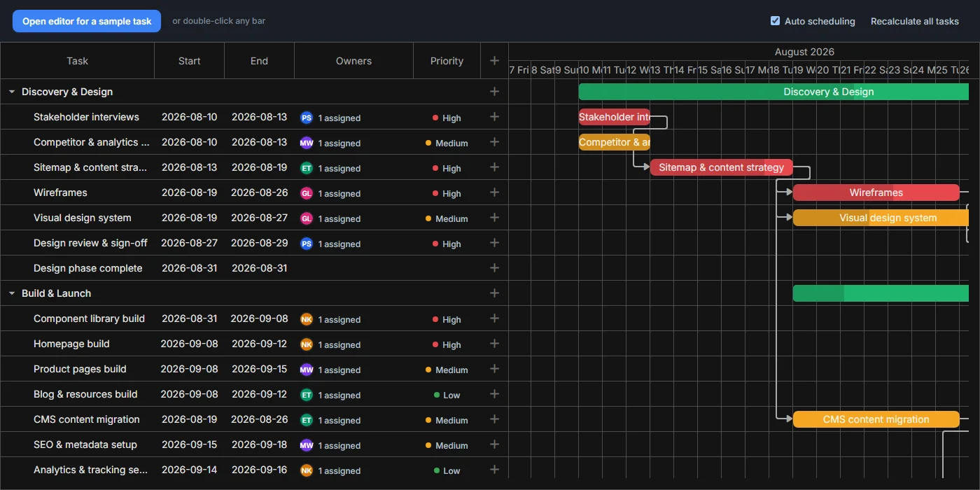The height and width of the screenshot is (490, 980).
Task: Click plus icon in Component library build row
Action: tap(494, 318)
